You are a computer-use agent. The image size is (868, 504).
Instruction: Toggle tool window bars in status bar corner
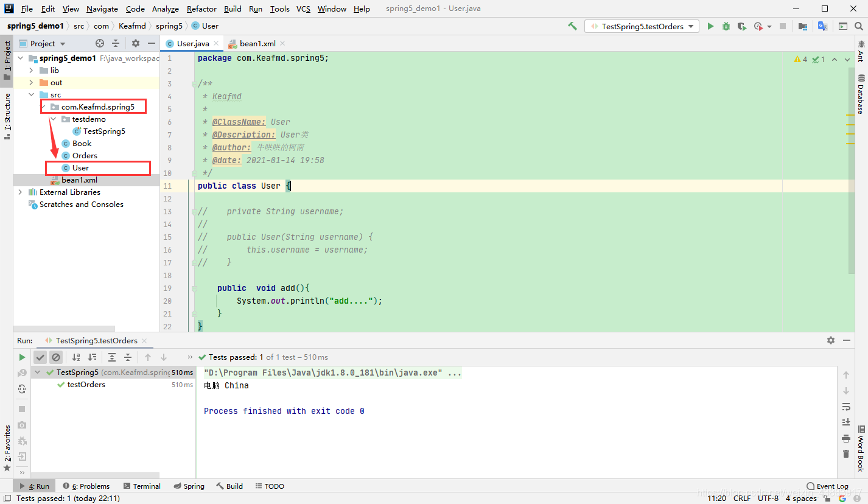coord(7,499)
